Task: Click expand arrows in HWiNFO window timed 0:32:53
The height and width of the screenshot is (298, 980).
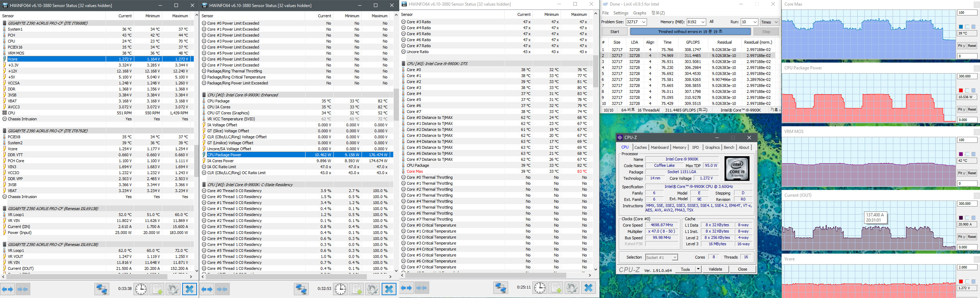Action: (207, 289)
